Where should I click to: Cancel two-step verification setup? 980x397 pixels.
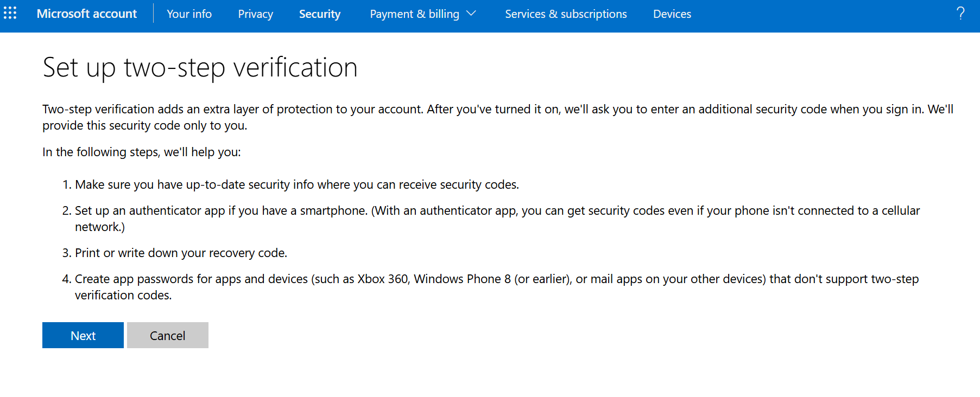point(168,335)
